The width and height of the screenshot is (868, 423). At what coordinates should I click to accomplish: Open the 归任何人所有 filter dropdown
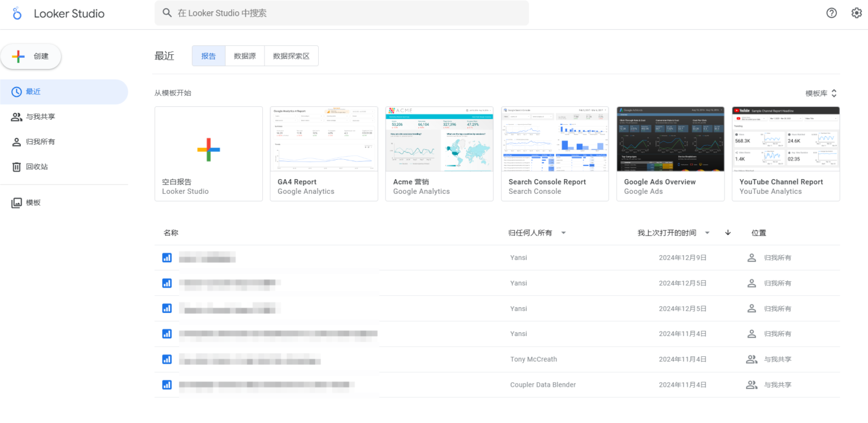(537, 232)
